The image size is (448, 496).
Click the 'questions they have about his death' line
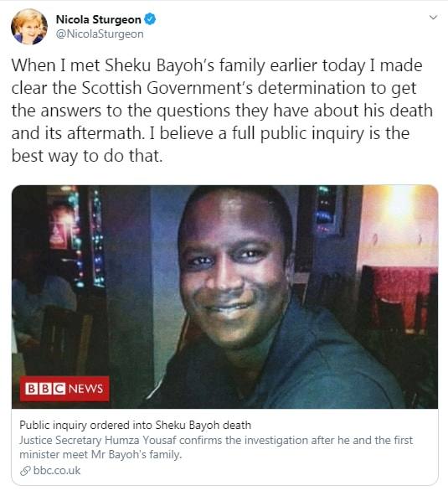click(295, 111)
